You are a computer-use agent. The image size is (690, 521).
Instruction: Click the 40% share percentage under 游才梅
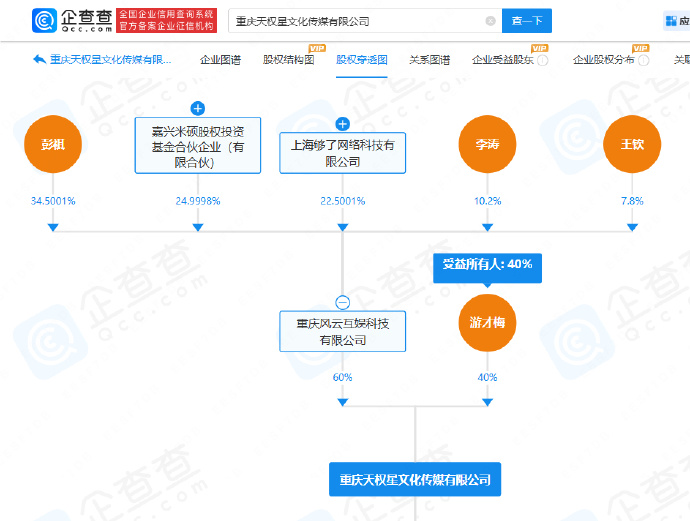(x=487, y=377)
